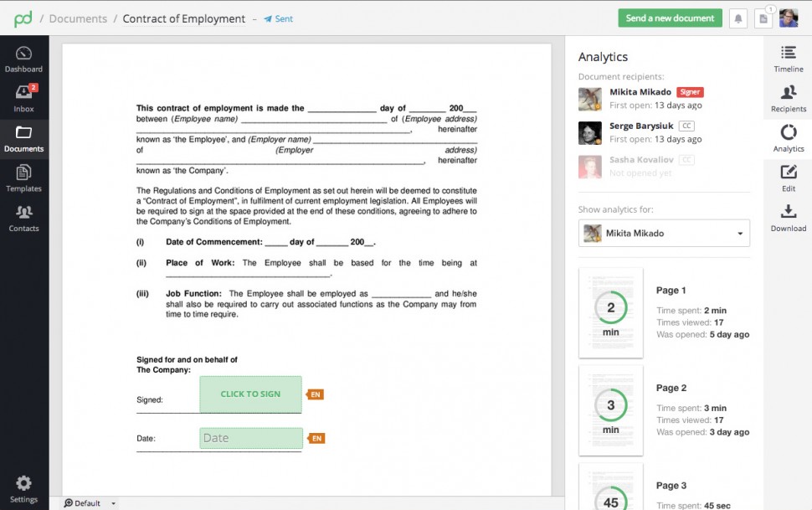Screen dimensions: 812x510
Task: Switch to the Analytics panel
Action: click(x=789, y=138)
